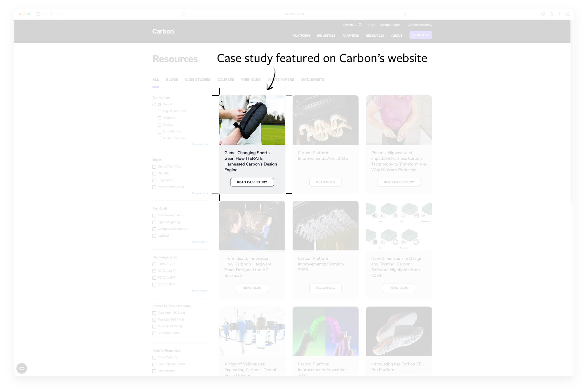588x392 pixels.
Task: Switch to the COURSES tab
Action: [226, 80]
